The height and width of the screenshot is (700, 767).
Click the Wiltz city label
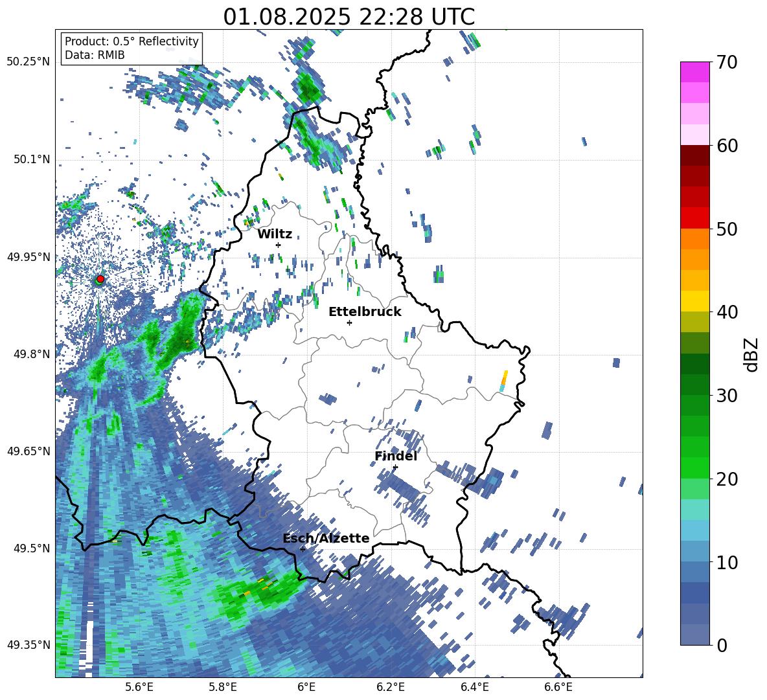click(275, 234)
